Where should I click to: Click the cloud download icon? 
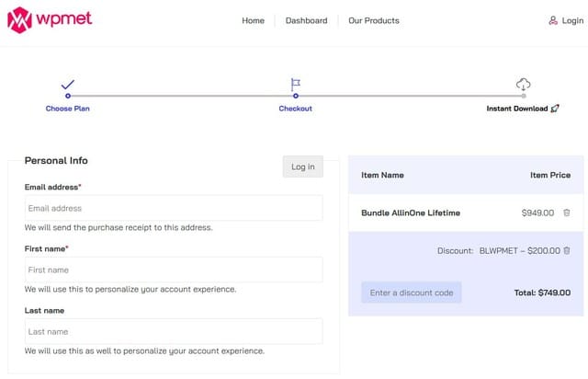(x=523, y=84)
